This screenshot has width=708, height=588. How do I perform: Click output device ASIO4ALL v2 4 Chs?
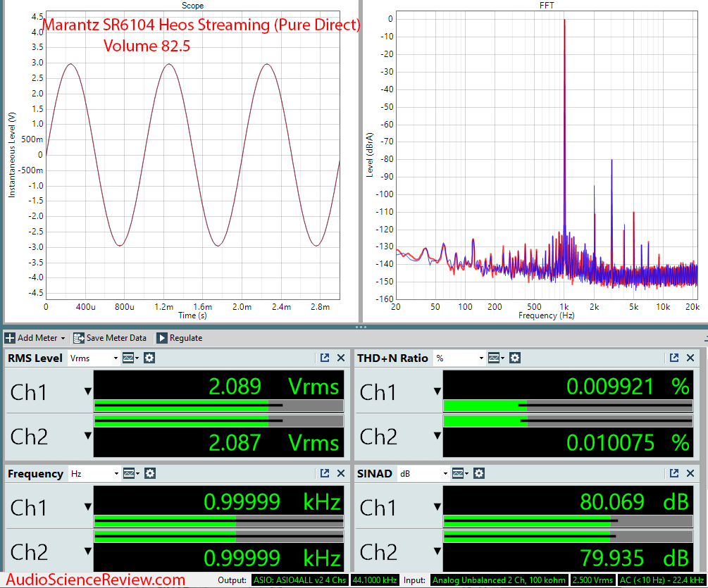tap(300, 580)
